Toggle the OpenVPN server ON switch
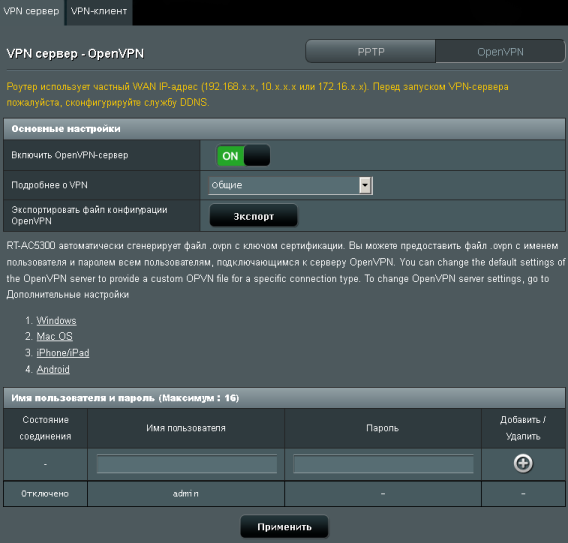 (243, 156)
